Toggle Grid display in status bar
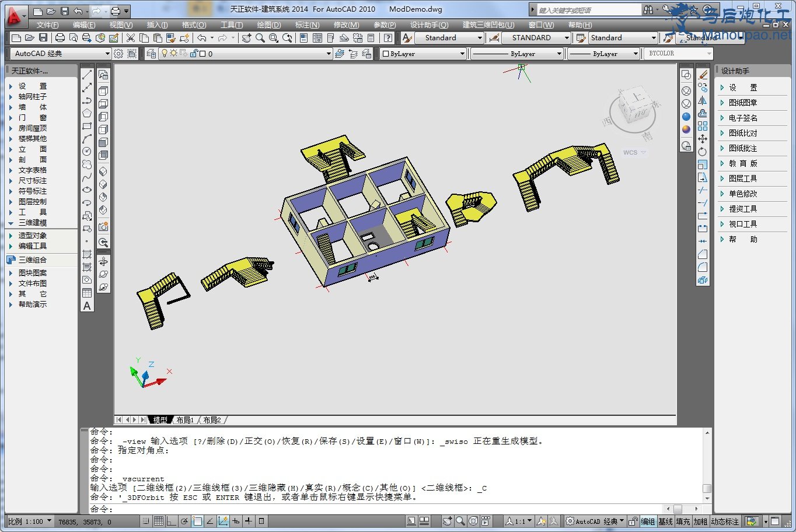The width and height of the screenshot is (796, 532). click(x=158, y=521)
